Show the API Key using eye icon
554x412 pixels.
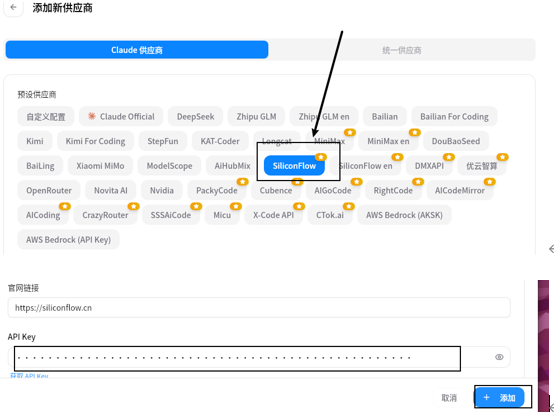coord(499,357)
